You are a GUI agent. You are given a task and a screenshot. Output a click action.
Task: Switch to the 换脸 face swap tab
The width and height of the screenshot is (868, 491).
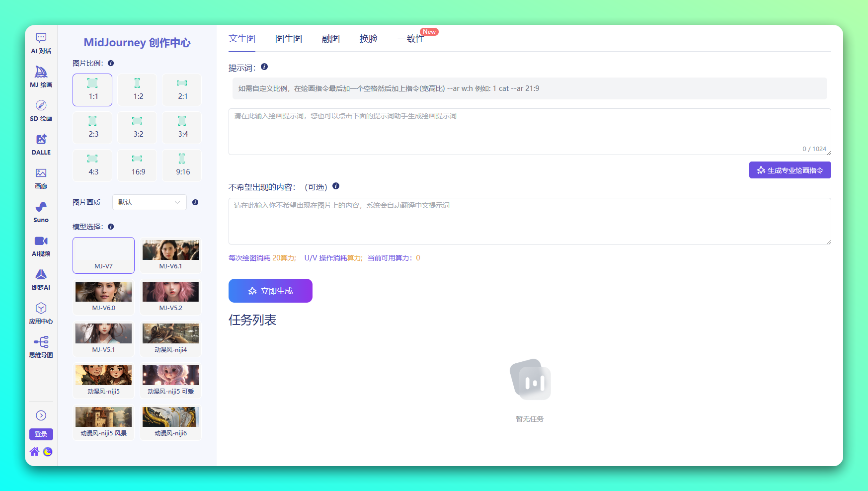tap(368, 39)
